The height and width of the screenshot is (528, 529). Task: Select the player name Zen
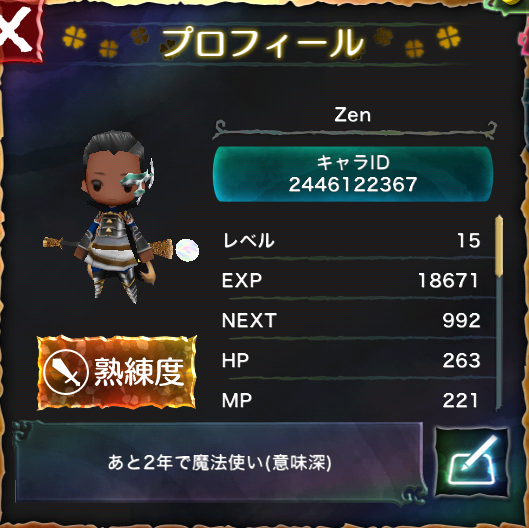click(353, 115)
